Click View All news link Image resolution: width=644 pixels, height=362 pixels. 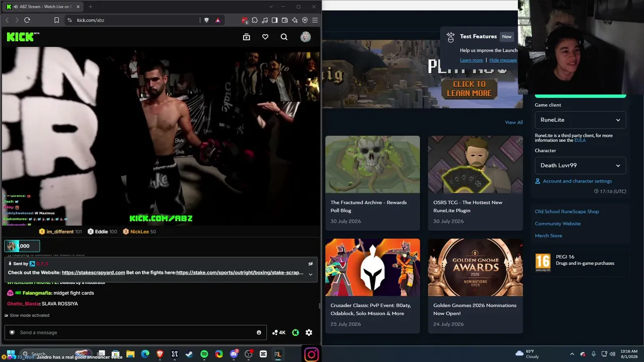pyautogui.click(x=514, y=122)
